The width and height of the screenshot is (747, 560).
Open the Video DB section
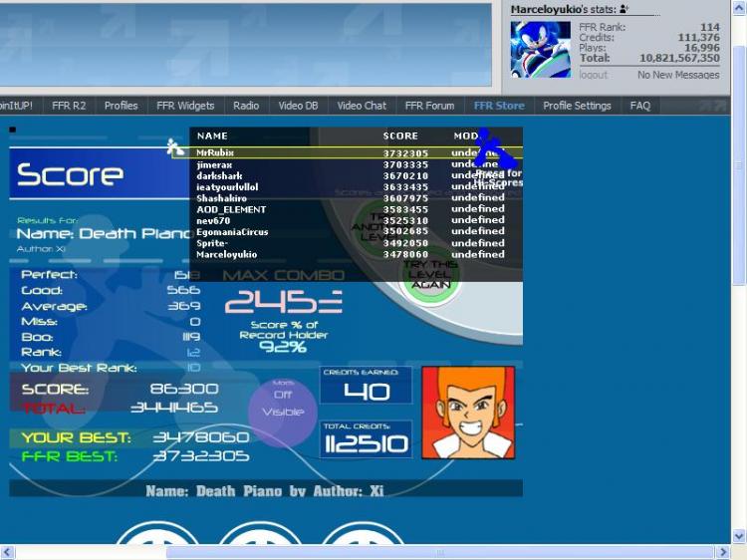(298, 106)
